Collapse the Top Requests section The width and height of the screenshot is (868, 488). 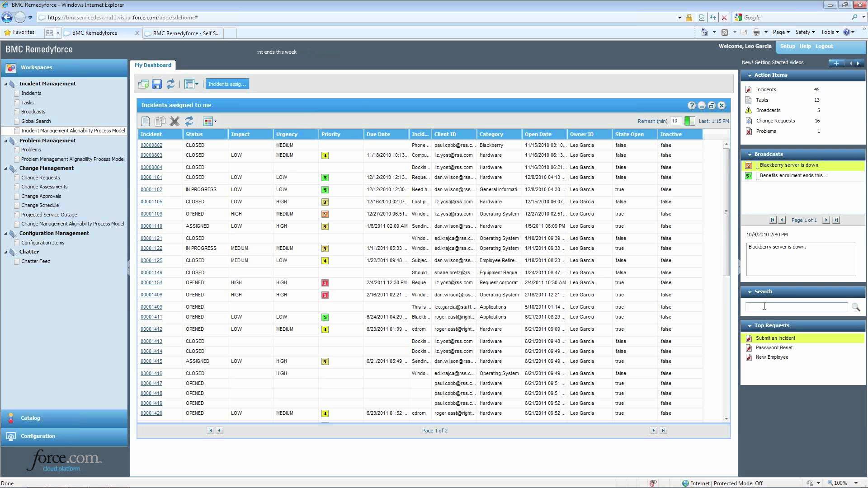tap(750, 326)
